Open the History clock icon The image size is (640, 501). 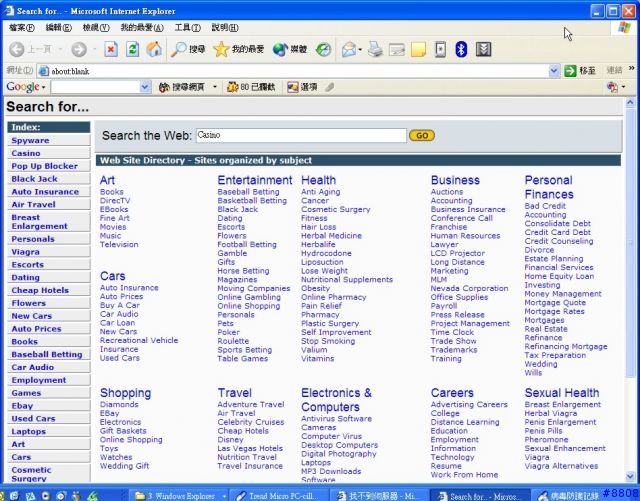click(323, 49)
